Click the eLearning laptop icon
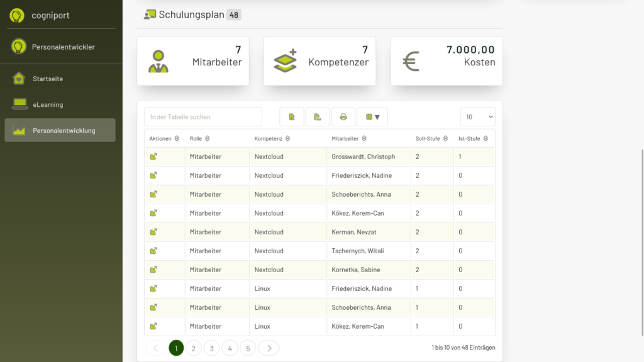 (x=19, y=104)
